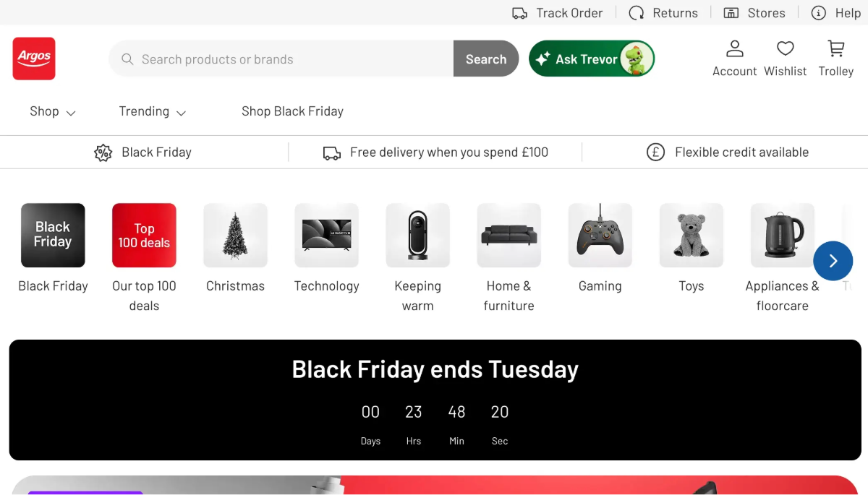The width and height of the screenshot is (868, 495).
Task: Click the Returns arrow icon
Action: (637, 13)
